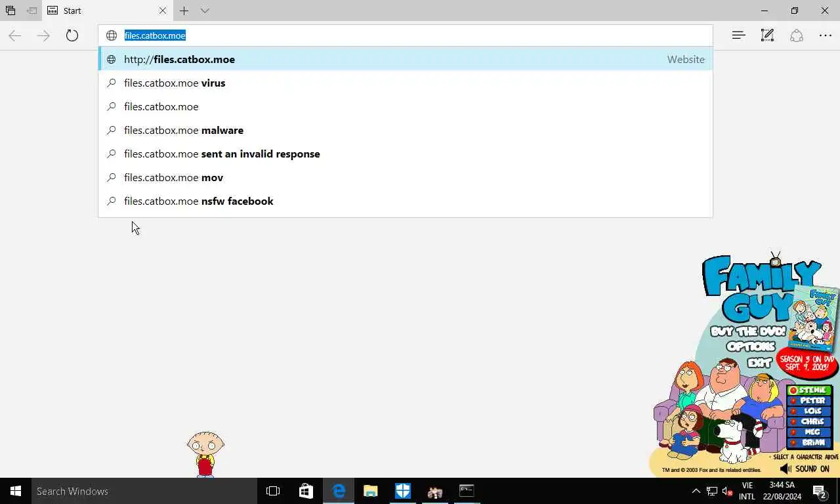Screen dimensions: 840x504
Task: Select suggestion files.catbox.moe malware
Action: coord(406,130)
